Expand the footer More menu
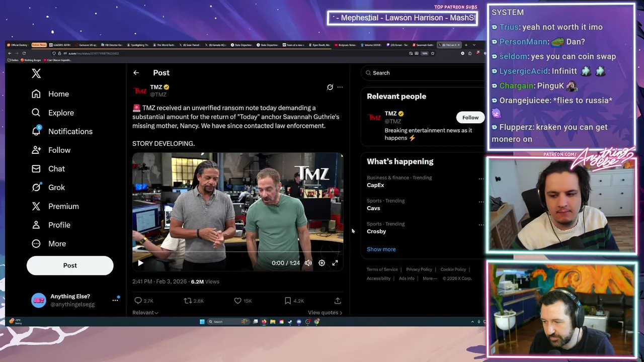 429,279
